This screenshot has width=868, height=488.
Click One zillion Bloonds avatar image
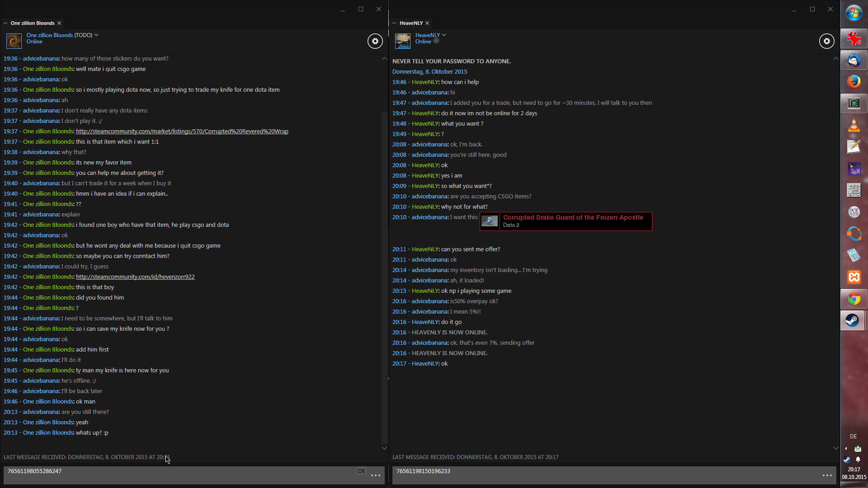tap(14, 41)
